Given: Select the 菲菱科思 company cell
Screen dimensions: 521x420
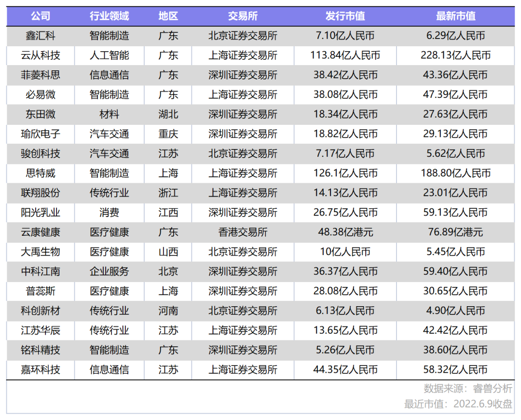Looking at the screenshot, I should click(x=41, y=75).
